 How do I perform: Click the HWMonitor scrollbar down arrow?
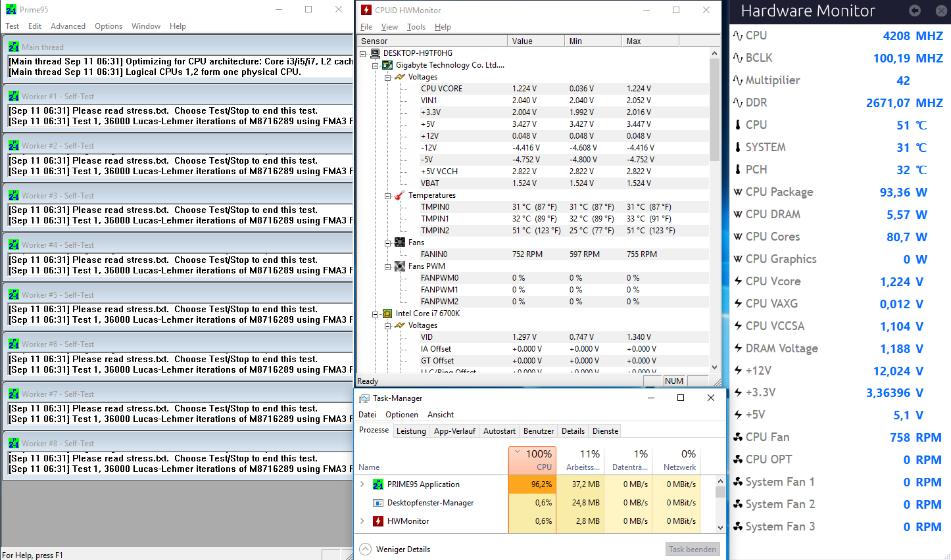pos(715,368)
